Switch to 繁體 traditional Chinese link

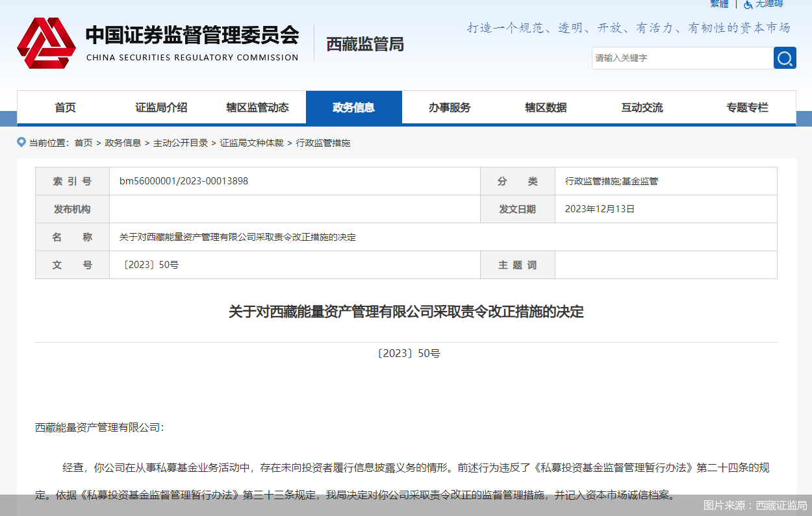(719, 4)
